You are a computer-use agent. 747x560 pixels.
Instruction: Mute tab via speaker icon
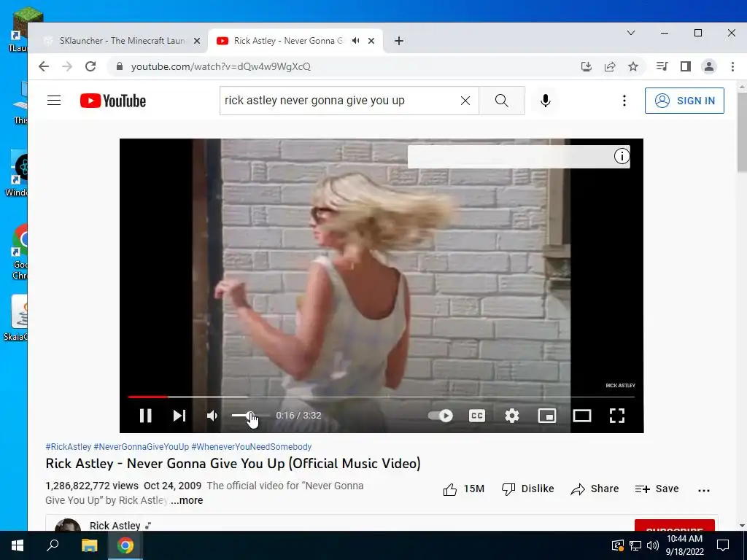click(x=356, y=41)
